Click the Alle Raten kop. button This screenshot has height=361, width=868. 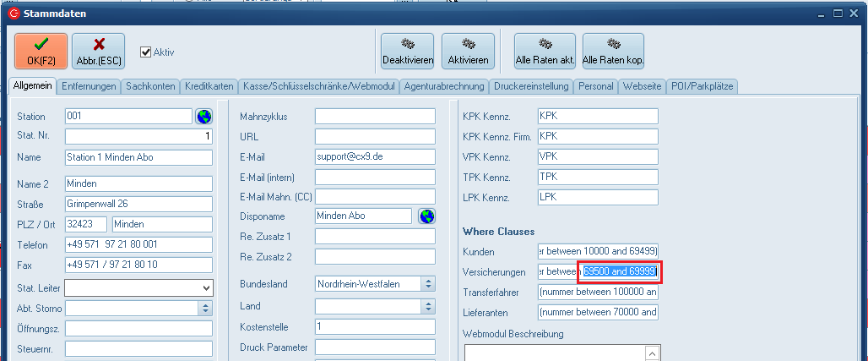point(613,51)
